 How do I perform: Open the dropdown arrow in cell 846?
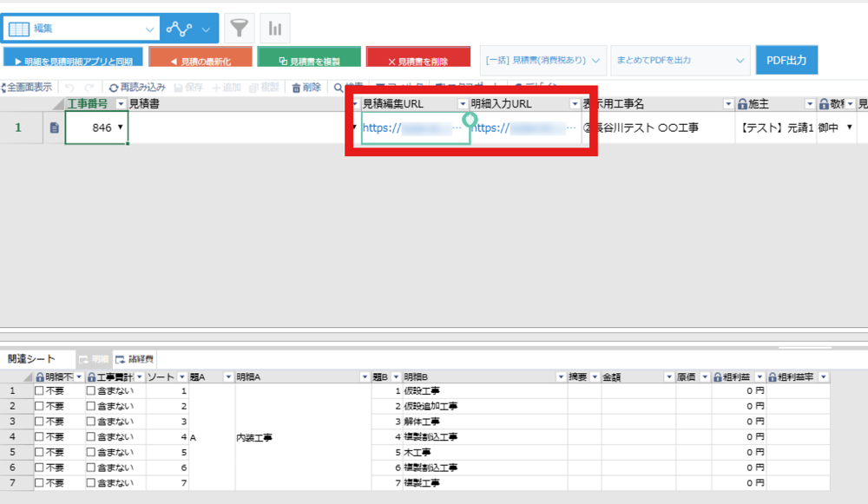120,128
